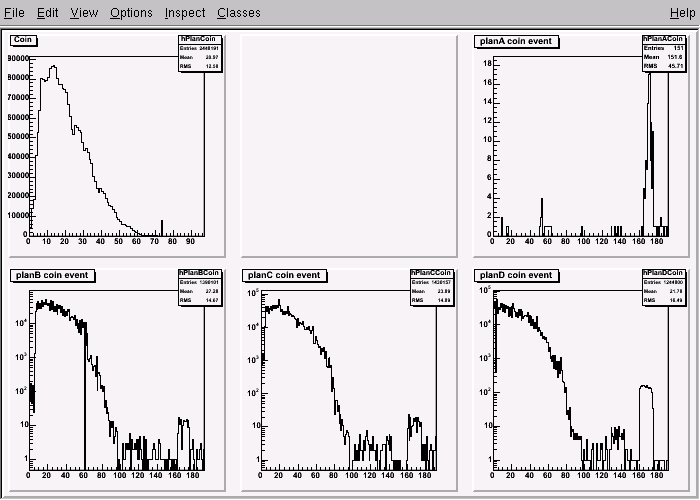Click 'Mean' row in hPlanBCoin stats

(200, 291)
